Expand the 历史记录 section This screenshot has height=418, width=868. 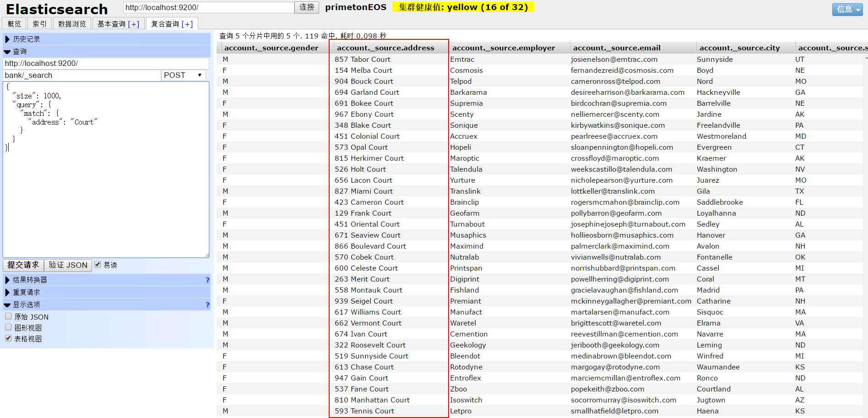click(107, 39)
